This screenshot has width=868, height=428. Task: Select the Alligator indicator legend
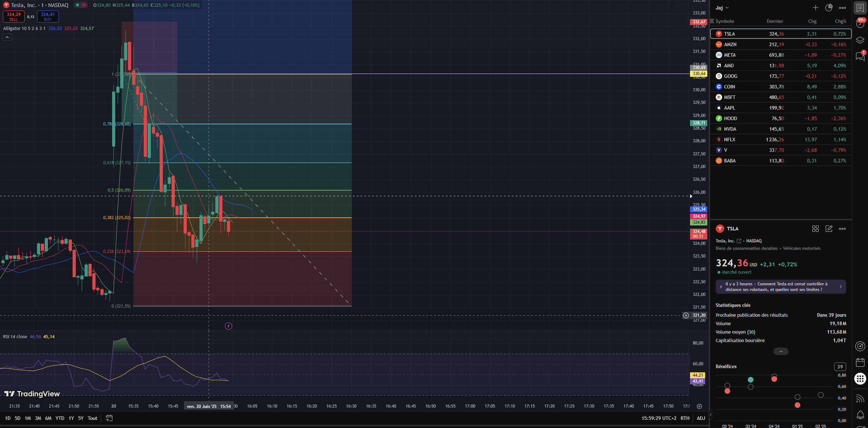click(24, 28)
